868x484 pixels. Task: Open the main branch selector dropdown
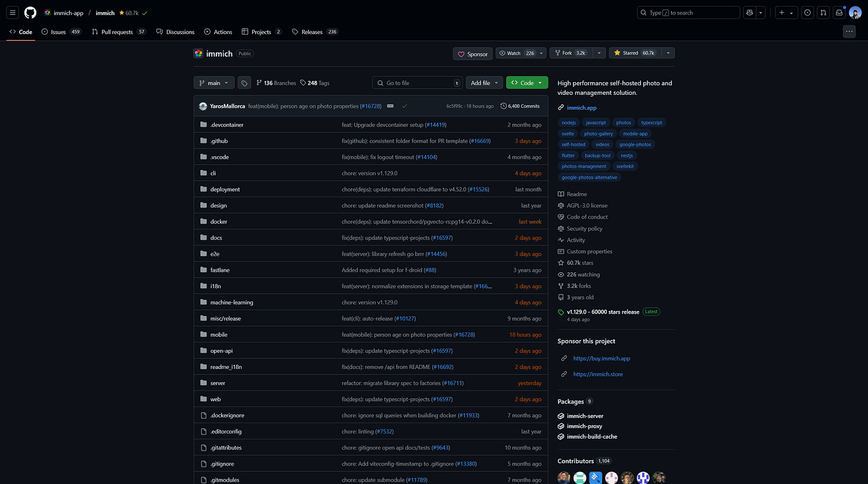tap(213, 83)
